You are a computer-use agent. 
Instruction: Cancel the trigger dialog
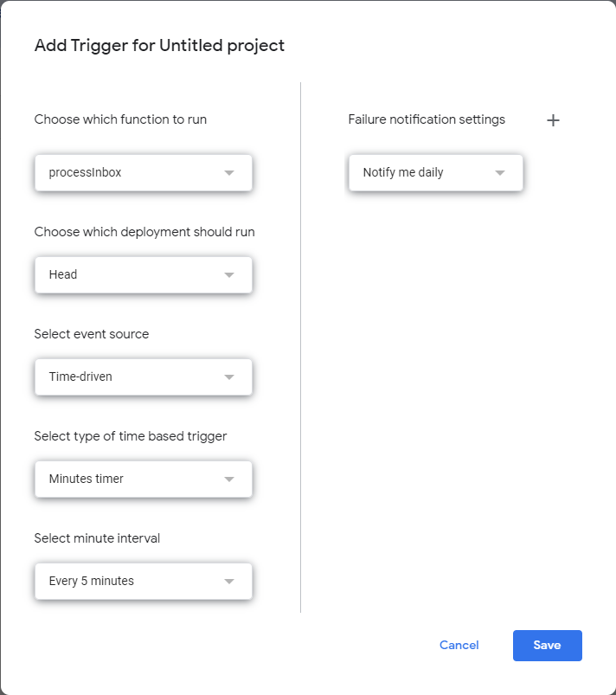pyautogui.click(x=459, y=646)
